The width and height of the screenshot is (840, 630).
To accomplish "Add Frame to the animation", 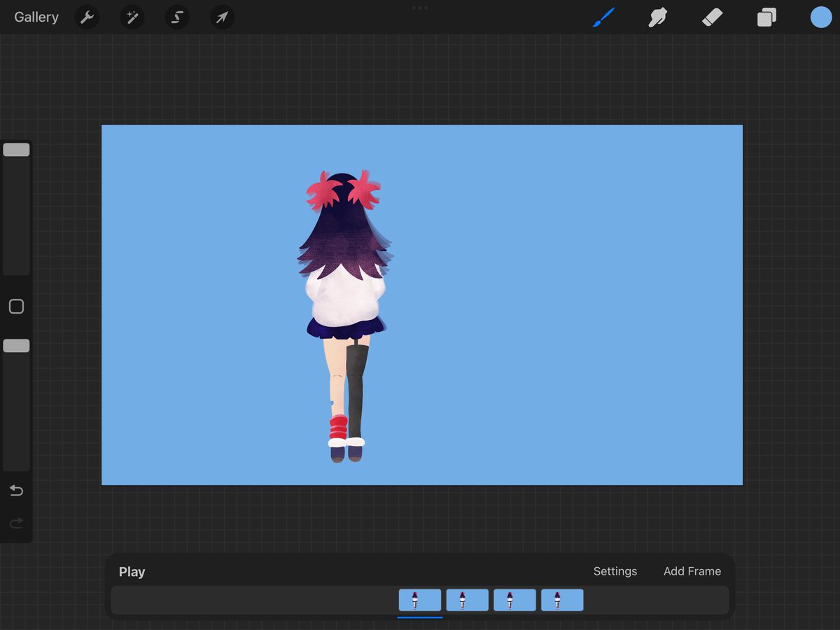I will [x=692, y=571].
